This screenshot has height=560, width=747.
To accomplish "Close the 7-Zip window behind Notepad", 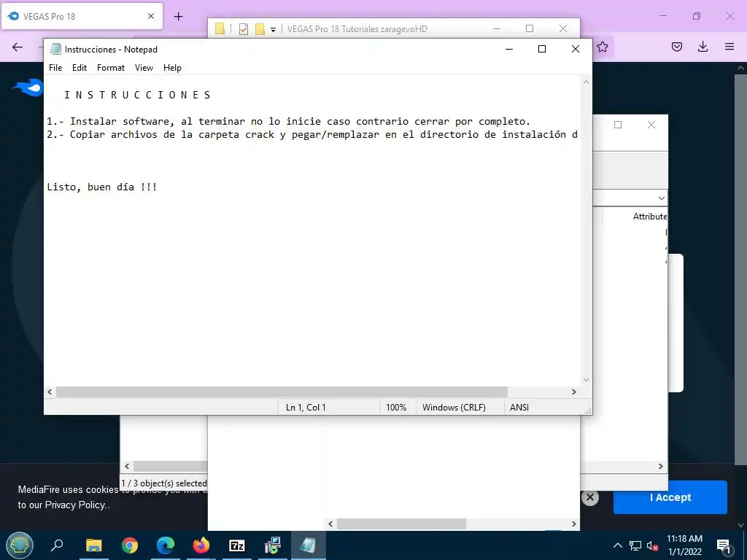I will tap(651, 125).
